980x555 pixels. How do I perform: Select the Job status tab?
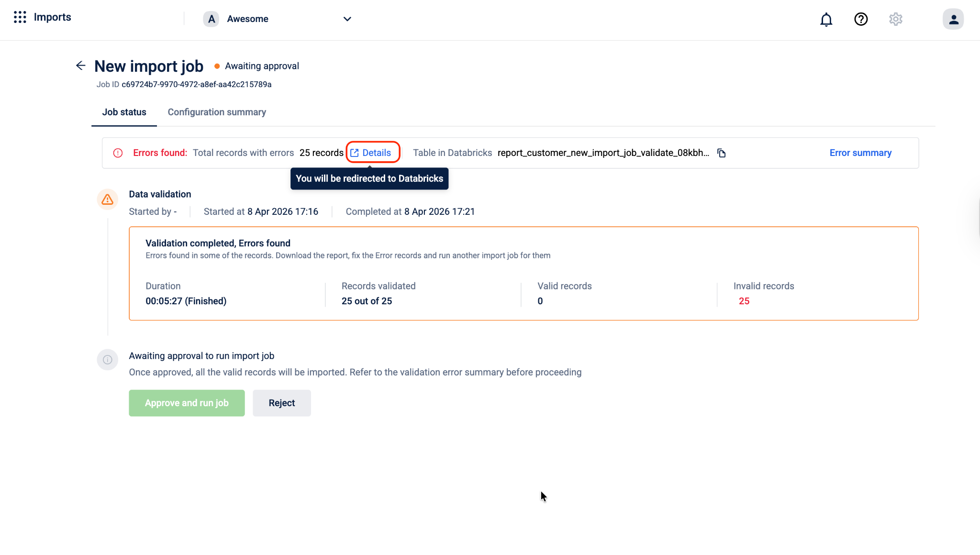click(124, 112)
